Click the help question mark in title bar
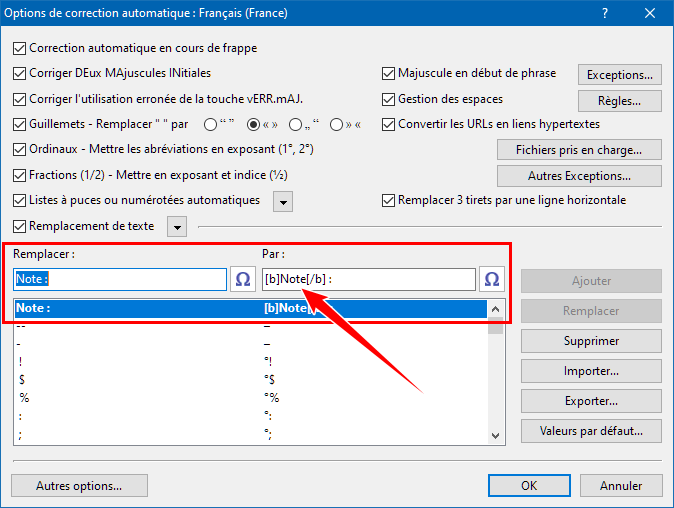Image resolution: width=674 pixels, height=508 pixels. (x=604, y=15)
